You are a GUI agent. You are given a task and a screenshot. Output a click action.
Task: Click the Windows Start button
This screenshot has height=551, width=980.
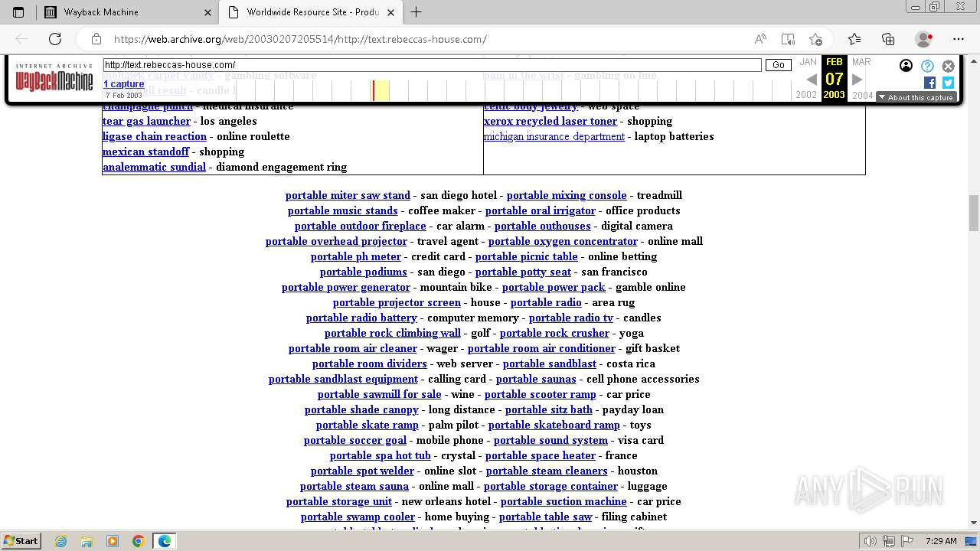point(21,541)
